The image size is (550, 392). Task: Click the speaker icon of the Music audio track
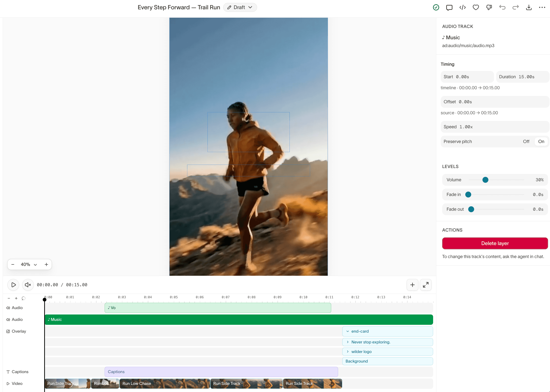[x=8, y=320]
